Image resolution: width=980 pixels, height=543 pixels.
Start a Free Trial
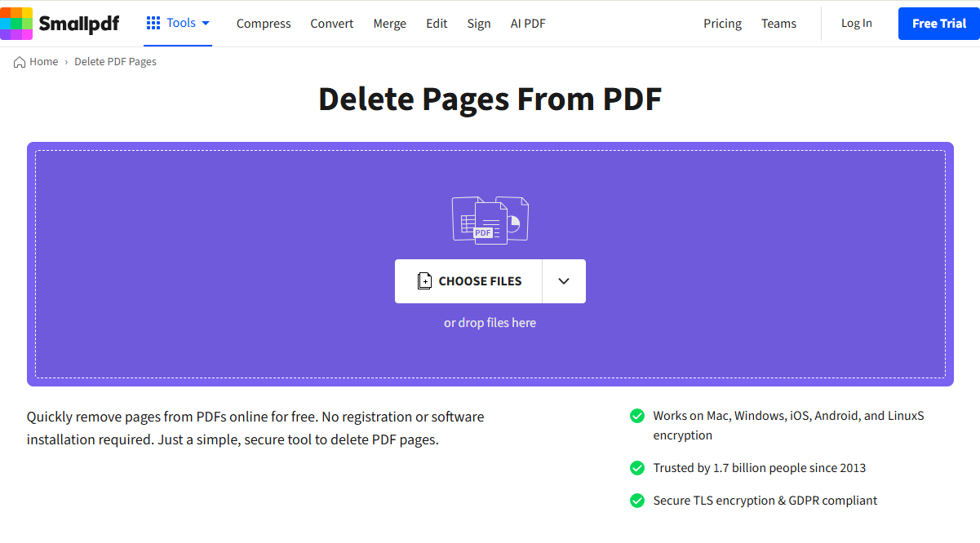[x=938, y=23]
